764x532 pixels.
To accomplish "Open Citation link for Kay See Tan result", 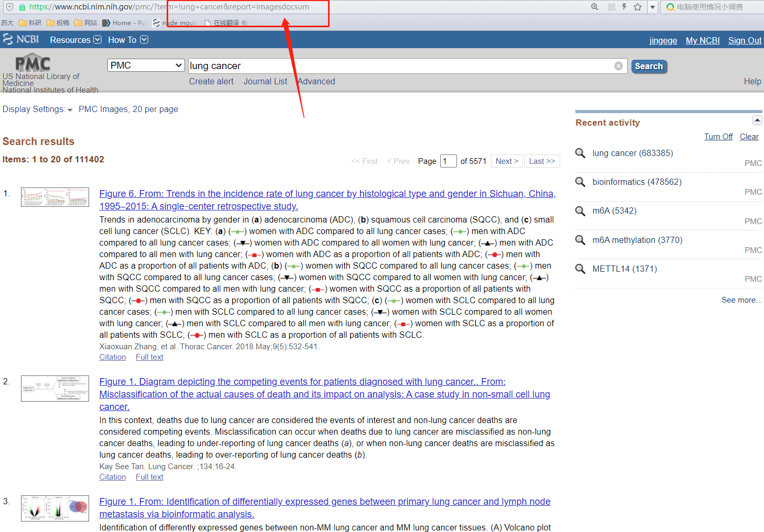I will click(113, 477).
